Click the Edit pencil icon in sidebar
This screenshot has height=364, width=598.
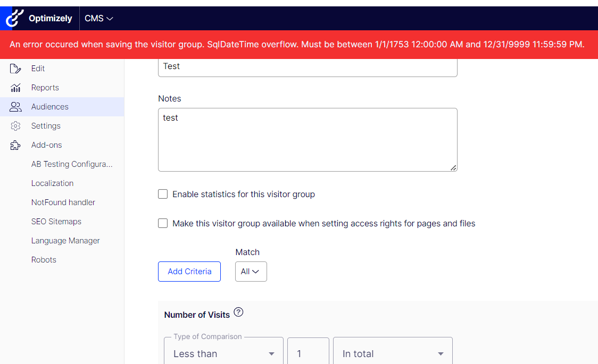(x=15, y=69)
